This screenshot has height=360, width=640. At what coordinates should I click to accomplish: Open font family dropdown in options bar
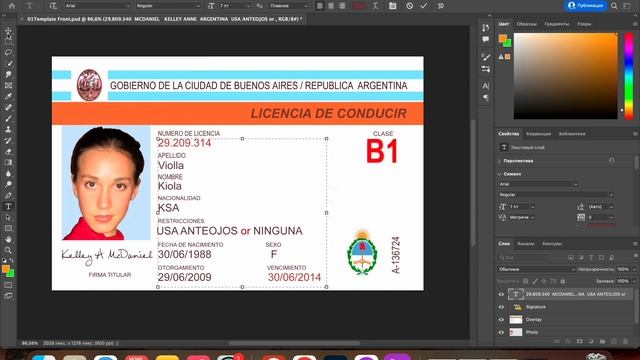(x=98, y=6)
